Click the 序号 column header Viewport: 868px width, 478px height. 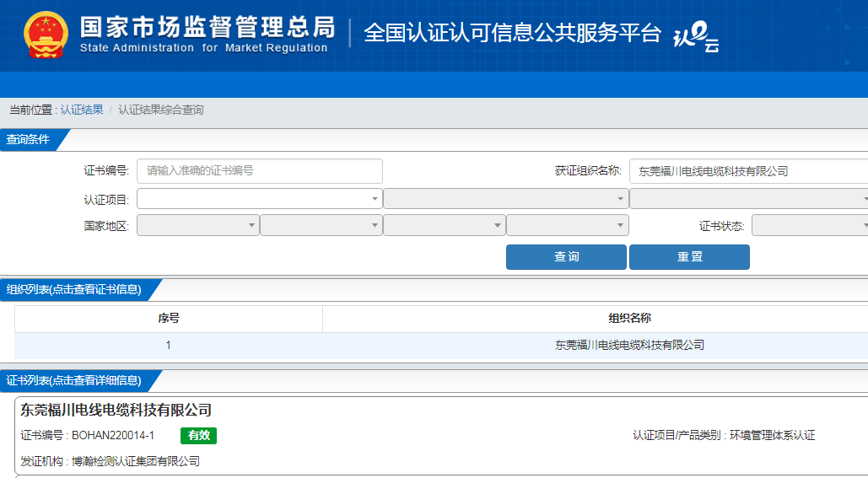pos(169,319)
